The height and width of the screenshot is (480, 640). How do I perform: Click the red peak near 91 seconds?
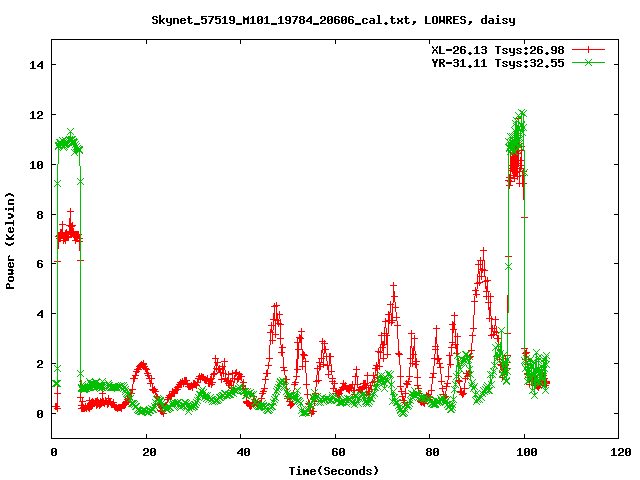point(483,251)
